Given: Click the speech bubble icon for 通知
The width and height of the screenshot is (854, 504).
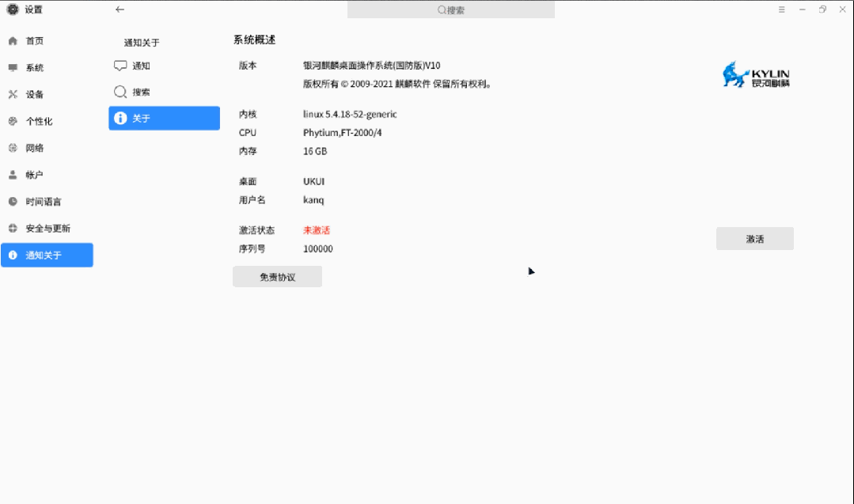Looking at the screenshot, I should [x=120, y=66].
